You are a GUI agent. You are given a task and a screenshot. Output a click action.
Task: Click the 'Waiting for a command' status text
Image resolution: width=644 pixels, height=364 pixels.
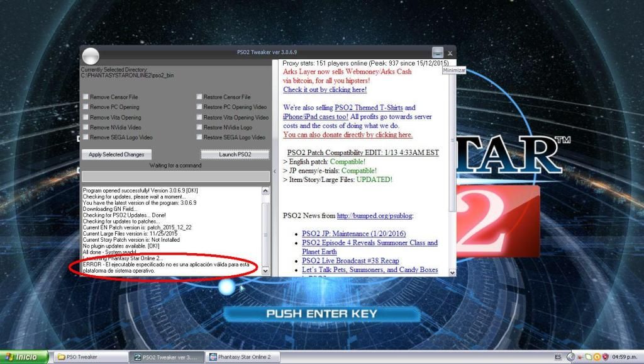coord(175,166)
